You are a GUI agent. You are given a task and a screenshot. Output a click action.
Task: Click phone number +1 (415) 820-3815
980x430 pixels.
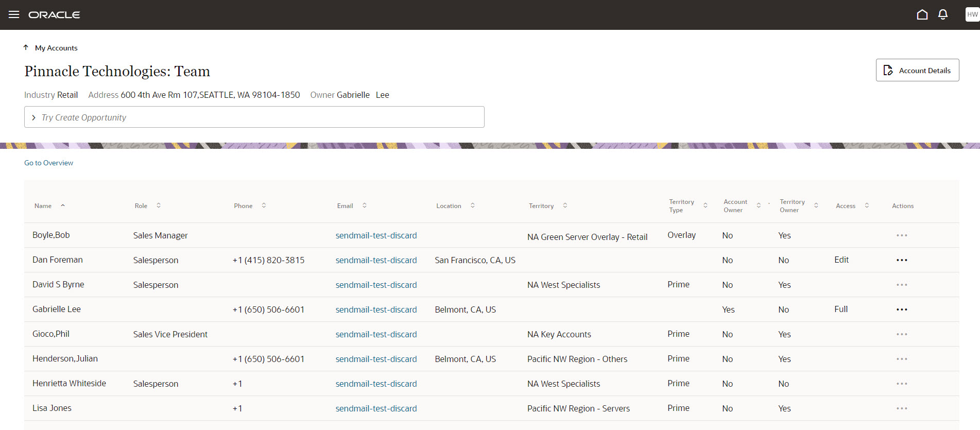coord(269,260)
